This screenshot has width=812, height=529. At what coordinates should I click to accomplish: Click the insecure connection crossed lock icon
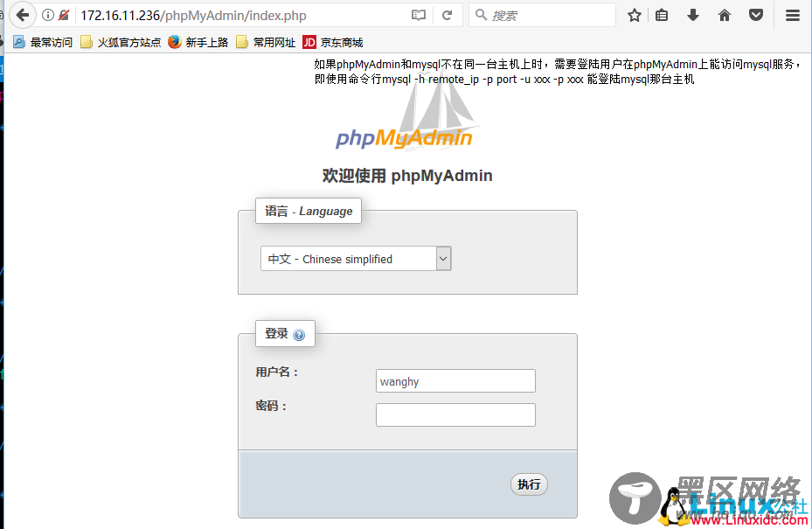pos(64,15)
